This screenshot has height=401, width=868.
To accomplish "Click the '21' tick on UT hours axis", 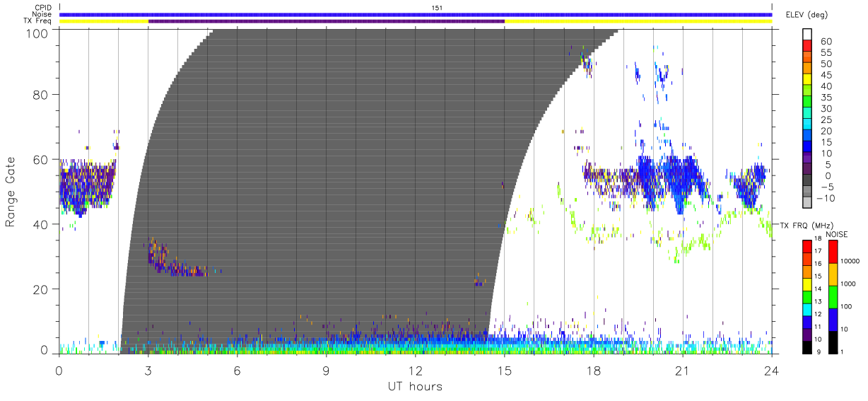I will click(683, 371).
